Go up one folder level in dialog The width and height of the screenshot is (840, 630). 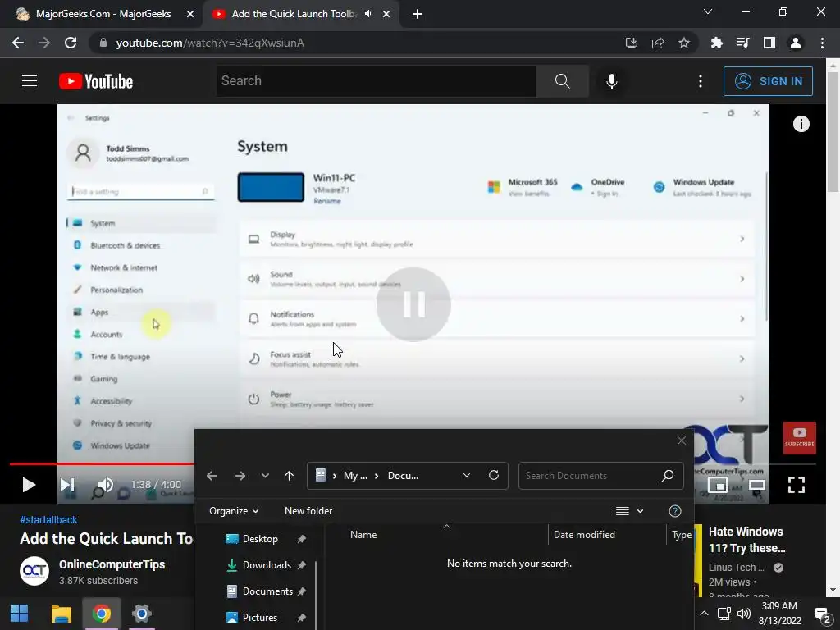click(290, 476)
